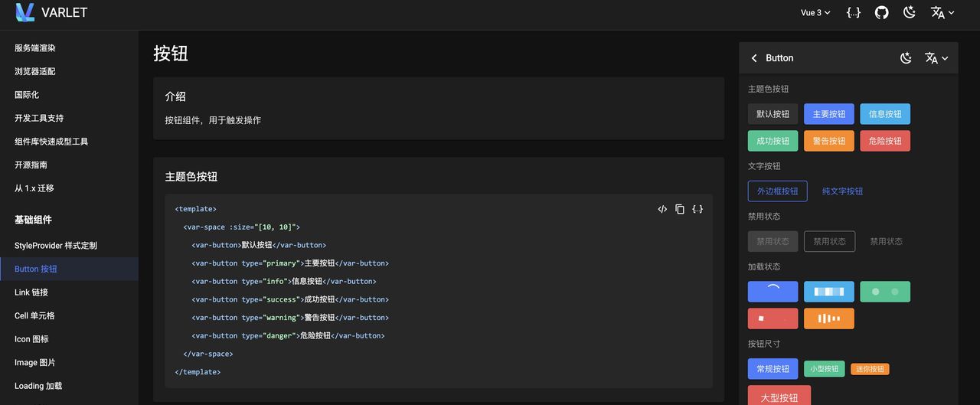This screenshot has width=980, height=405.
Task: Open the playground curly braces icon in header
Action: [x=854, y=12]
